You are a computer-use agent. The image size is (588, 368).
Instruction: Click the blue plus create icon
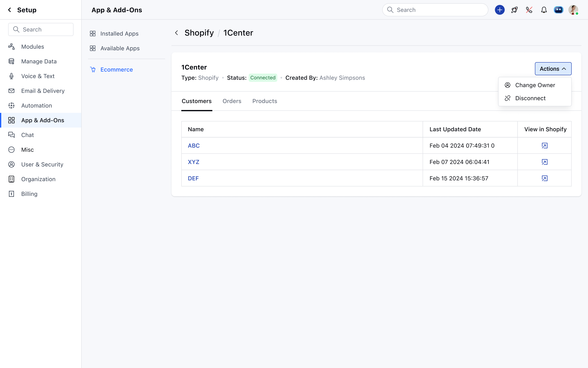pyautogui.click(x=500, y=10)
